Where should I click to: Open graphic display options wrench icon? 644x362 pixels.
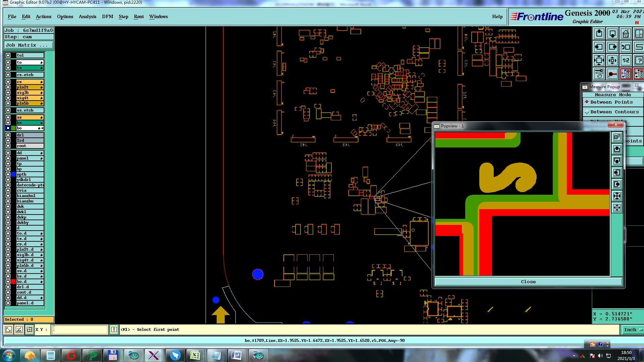pos(599,74)
